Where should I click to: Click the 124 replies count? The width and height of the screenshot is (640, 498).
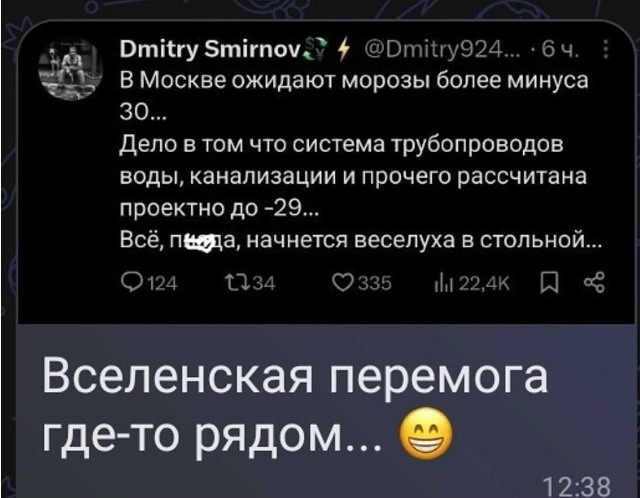(x=162, y=283)
